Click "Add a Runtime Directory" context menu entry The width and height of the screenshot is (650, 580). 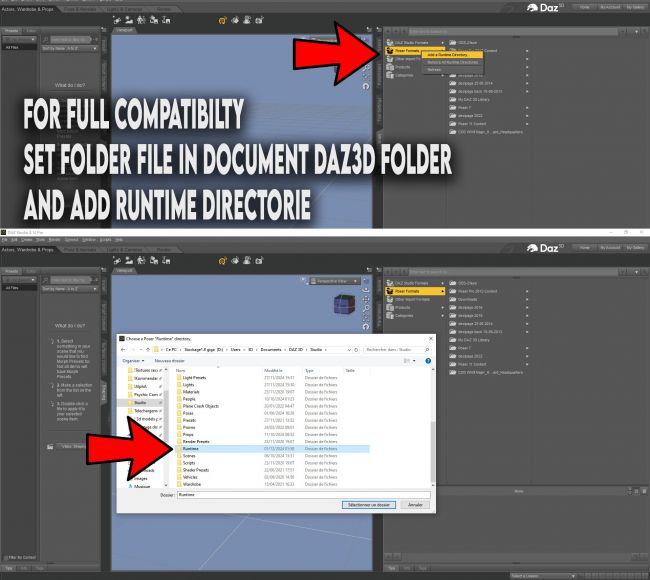pos(448,54)
